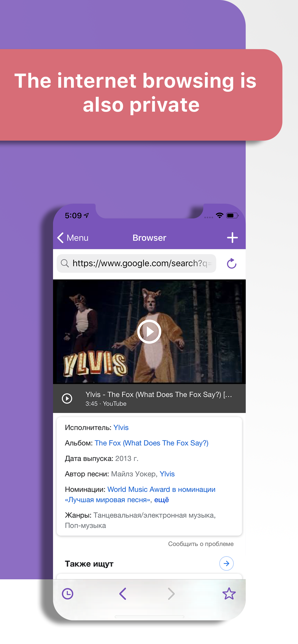Open the album link The Fox
298x644 pixels.
click(151, 443)
